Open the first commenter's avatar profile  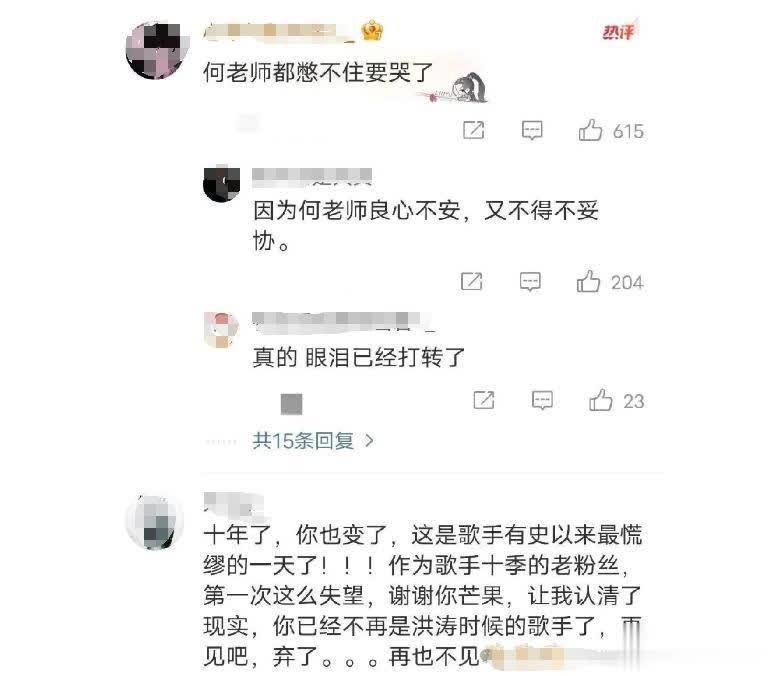click(157, 51)
